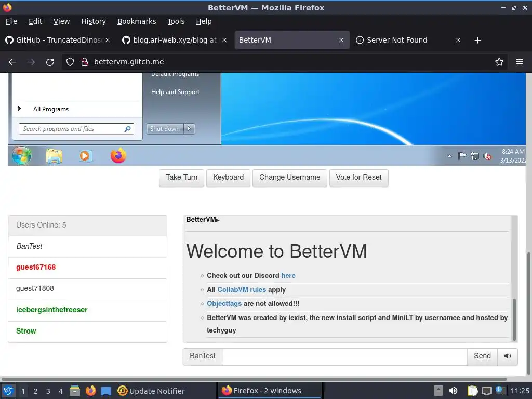Open the Objectfags link
Image resolution: width=532 pixels, height=399 pixels.
tap(224, 304)
